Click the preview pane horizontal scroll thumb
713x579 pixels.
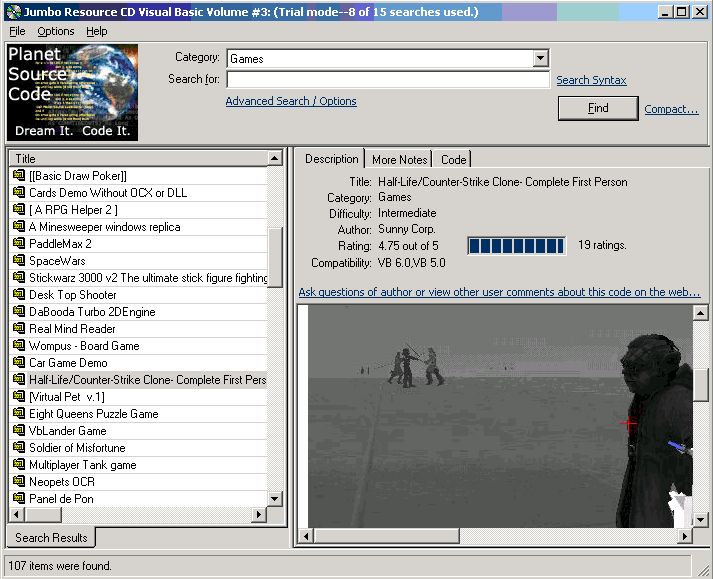387,536
